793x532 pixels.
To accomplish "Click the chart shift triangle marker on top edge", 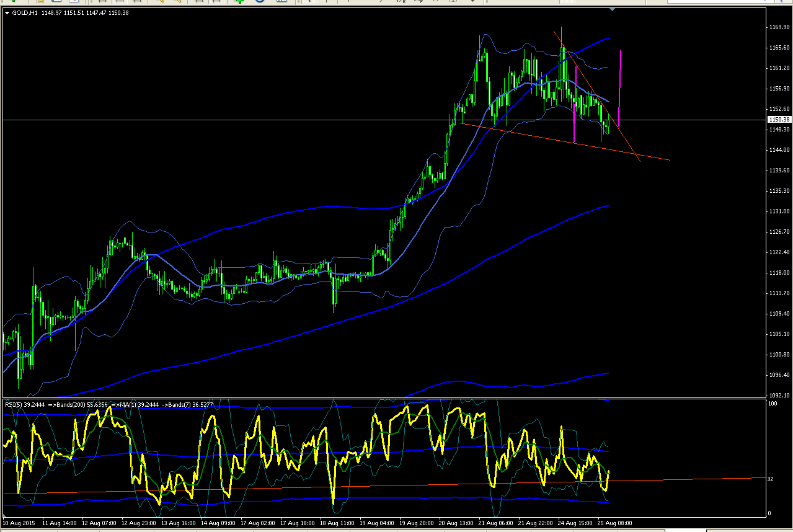I will 613,9.
